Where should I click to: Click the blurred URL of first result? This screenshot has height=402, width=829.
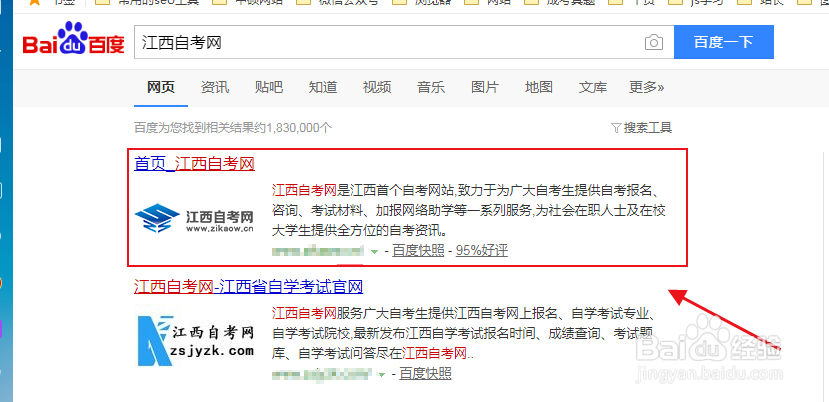click(x=318, y=251)
